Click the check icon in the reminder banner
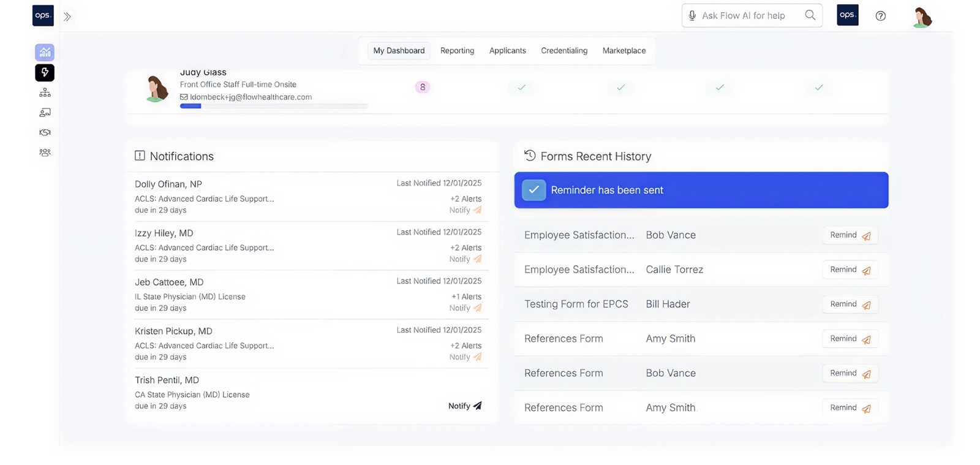Image resolution: width=980 pixels, height=465 pixels. click(533, 190)
